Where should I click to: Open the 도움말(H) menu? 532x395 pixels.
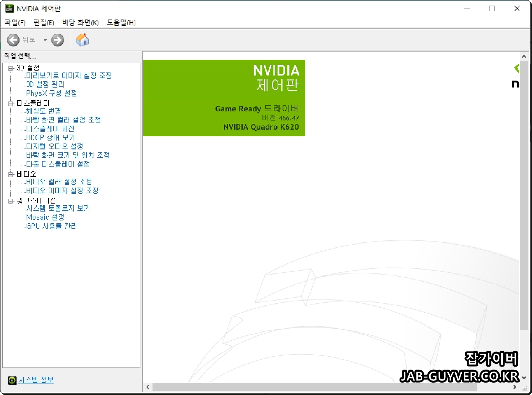tap(121, 22)
